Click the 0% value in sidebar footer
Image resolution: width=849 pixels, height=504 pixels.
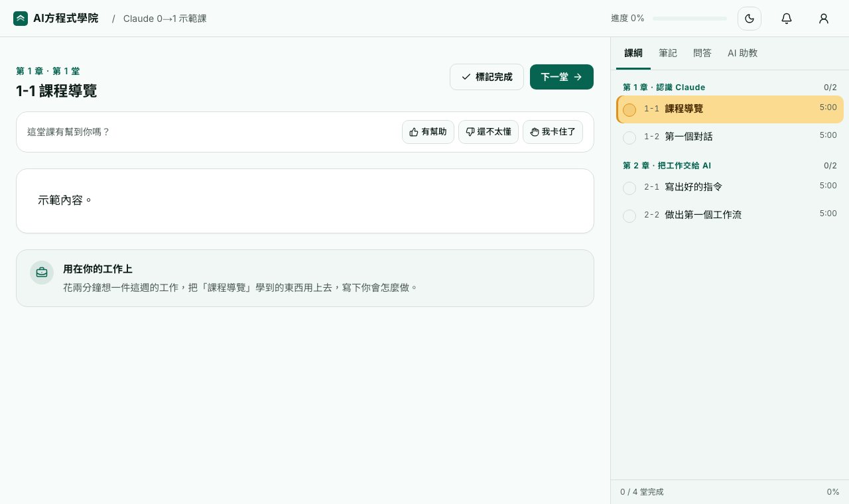click(x=833, y=492)
